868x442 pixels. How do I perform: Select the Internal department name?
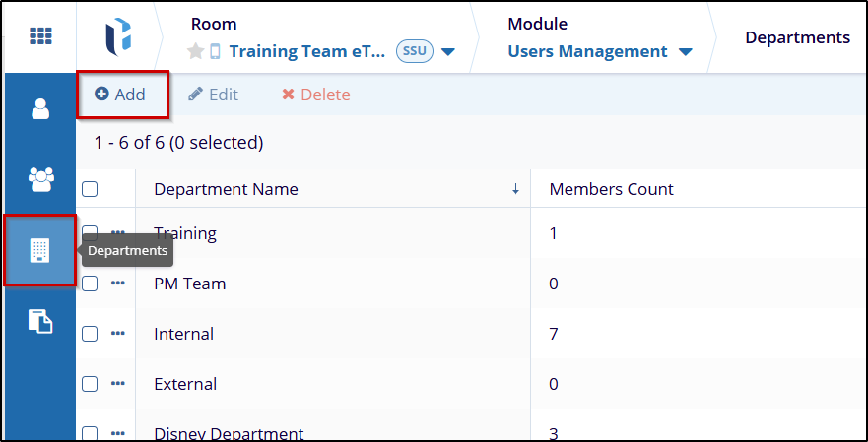click(x=184, y=334)
